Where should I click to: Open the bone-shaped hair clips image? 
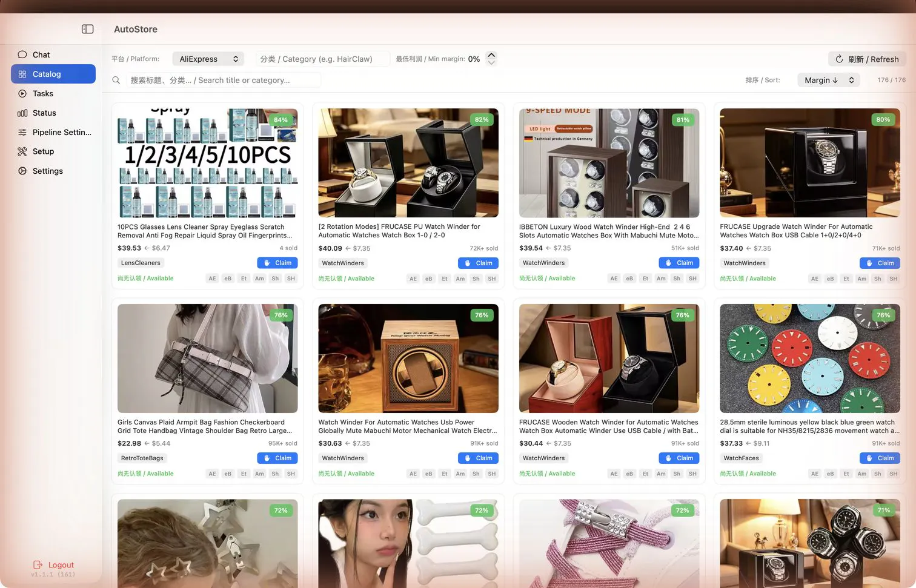pos(408,544)
